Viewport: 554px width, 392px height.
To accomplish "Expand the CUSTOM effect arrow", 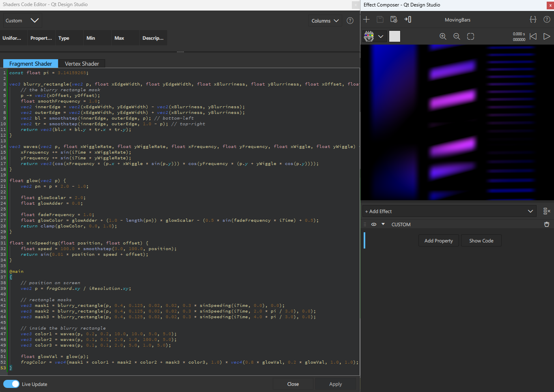I will point(383,224).
